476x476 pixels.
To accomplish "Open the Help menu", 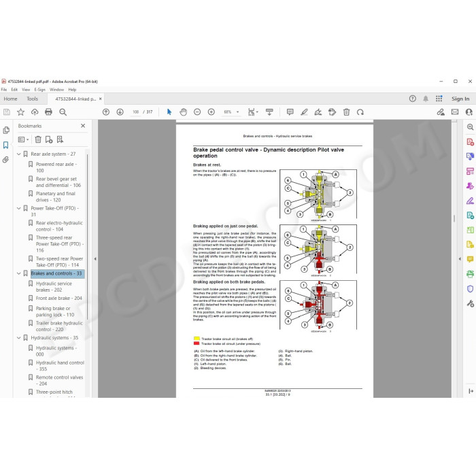I will [72, 90].
